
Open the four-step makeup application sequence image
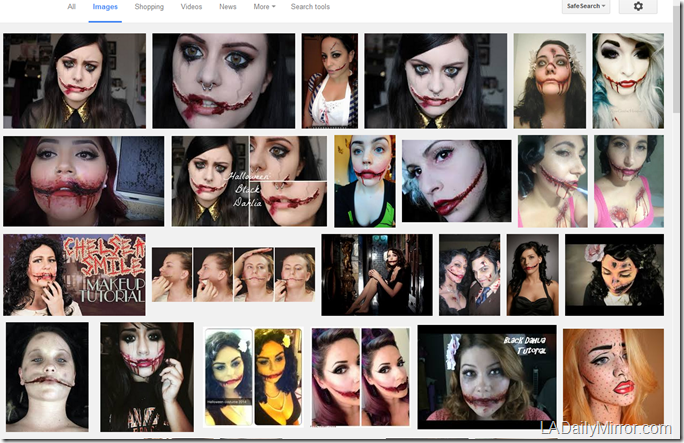[x=233, y=275]
